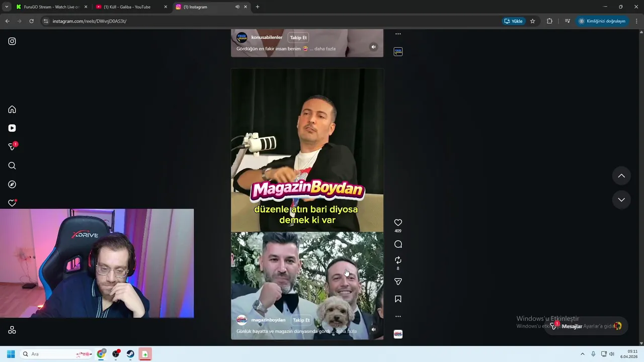
Task: View site information in the address bar
Action: coord(46,21)
